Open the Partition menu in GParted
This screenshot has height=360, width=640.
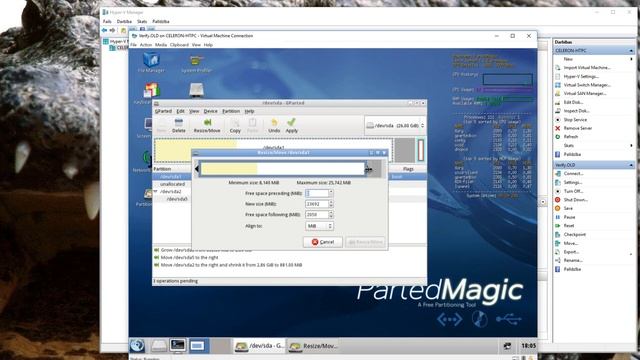point(231,111)
